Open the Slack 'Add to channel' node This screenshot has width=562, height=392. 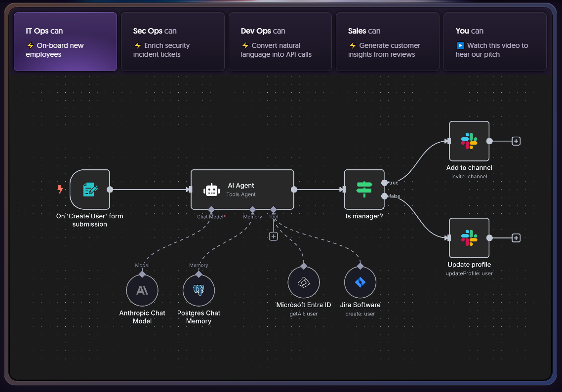(x=469, y=141)
